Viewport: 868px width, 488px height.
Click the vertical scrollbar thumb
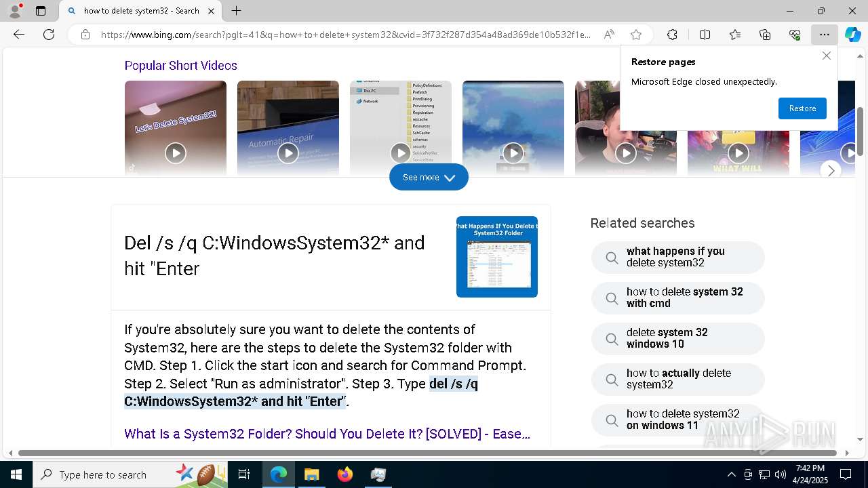point(861,131)
